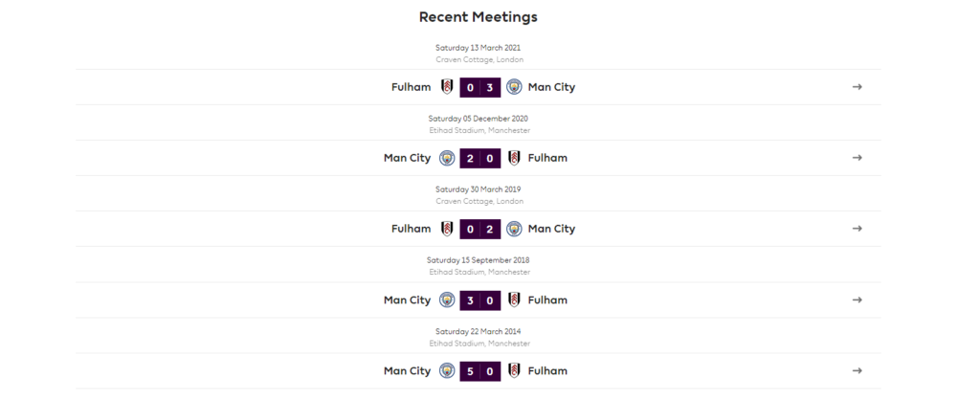The image size is (980, 400).
Task: Click Man City crest in 30 March 2019 match
Action: 514,229
